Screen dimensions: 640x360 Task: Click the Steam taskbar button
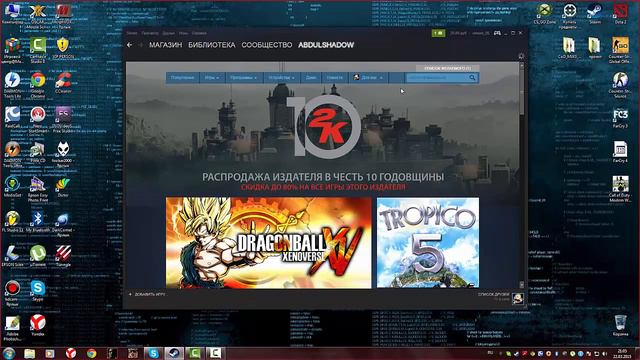(x=174, y=353)
